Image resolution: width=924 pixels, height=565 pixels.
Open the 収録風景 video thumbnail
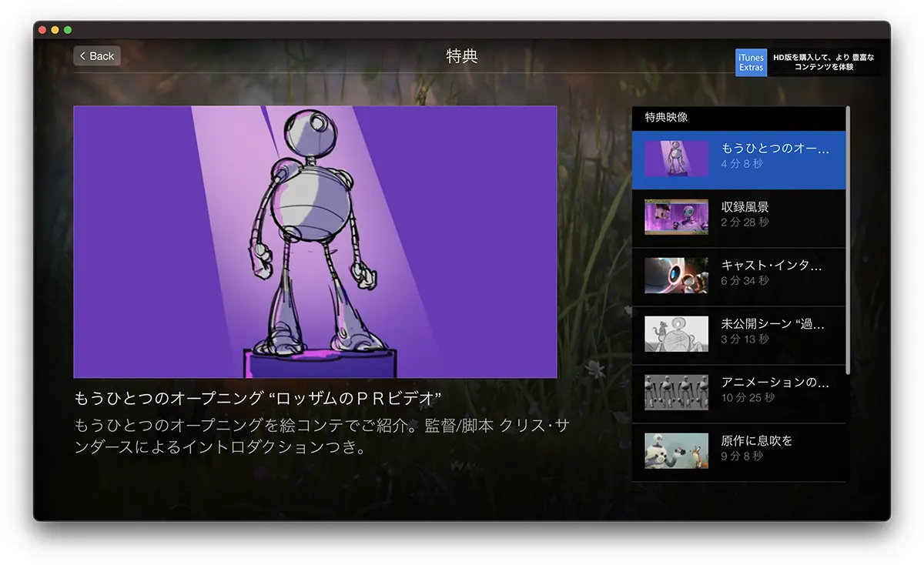tap(676, 218)
